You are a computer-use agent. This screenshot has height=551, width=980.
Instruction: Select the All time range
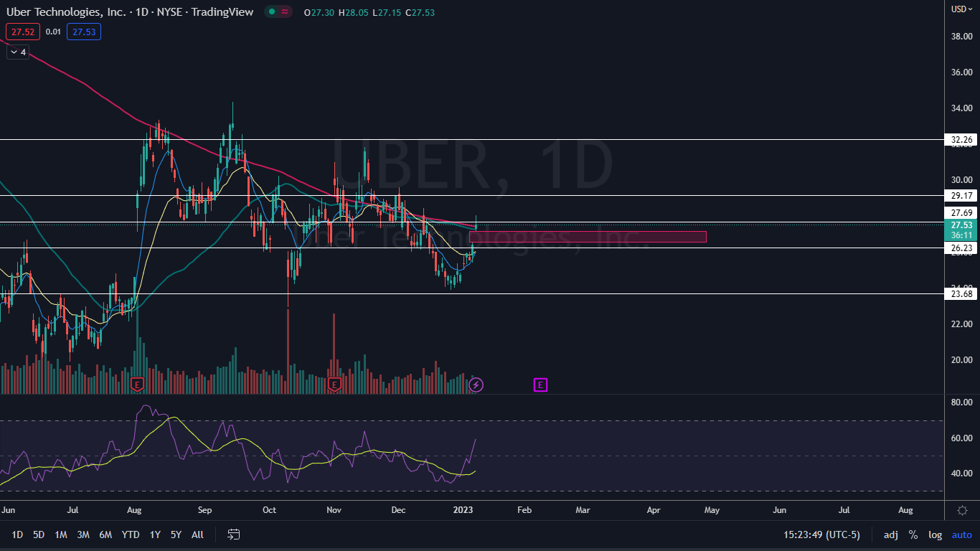(x=198, y=534)
